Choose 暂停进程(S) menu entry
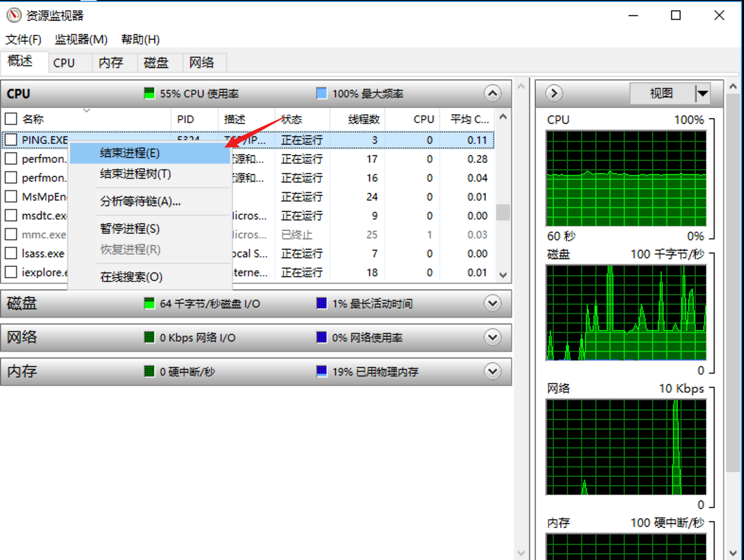 point(150,229)
